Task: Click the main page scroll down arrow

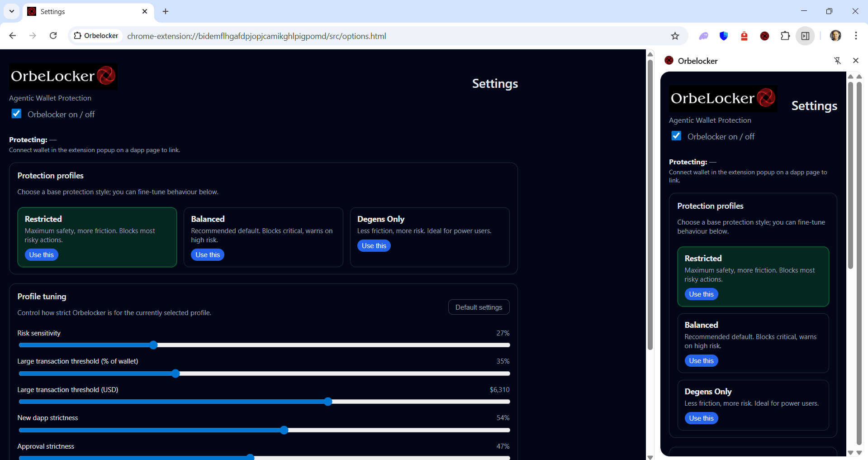Action: click(650, 457)
